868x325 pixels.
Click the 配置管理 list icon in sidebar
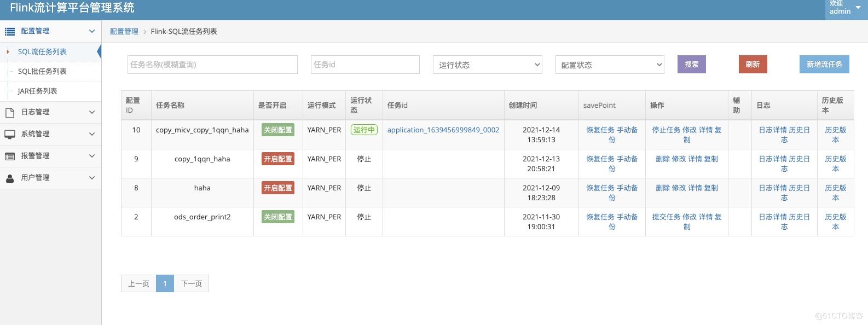click(x=10, y=32)
